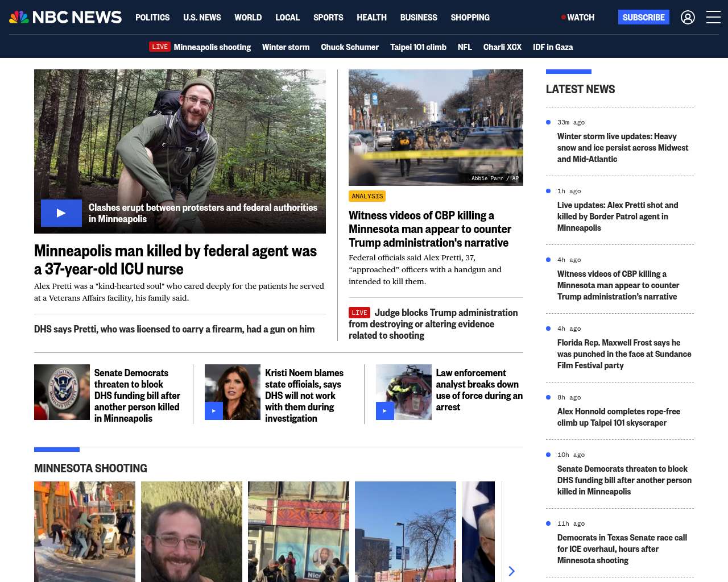
Task: Open the Politics section in top navigation
Action: pyautogui.click(x=152, y=18)
